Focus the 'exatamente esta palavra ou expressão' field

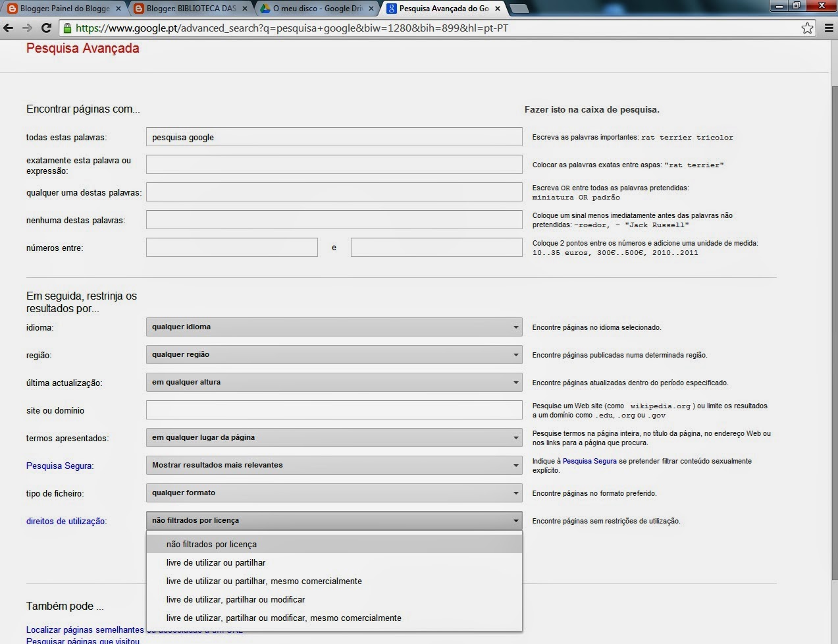click(x=334, y=165)
